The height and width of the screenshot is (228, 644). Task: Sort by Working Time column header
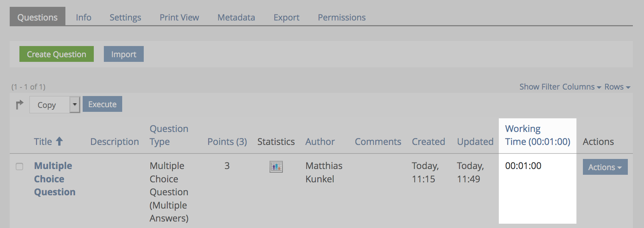(x=537, y=135)
